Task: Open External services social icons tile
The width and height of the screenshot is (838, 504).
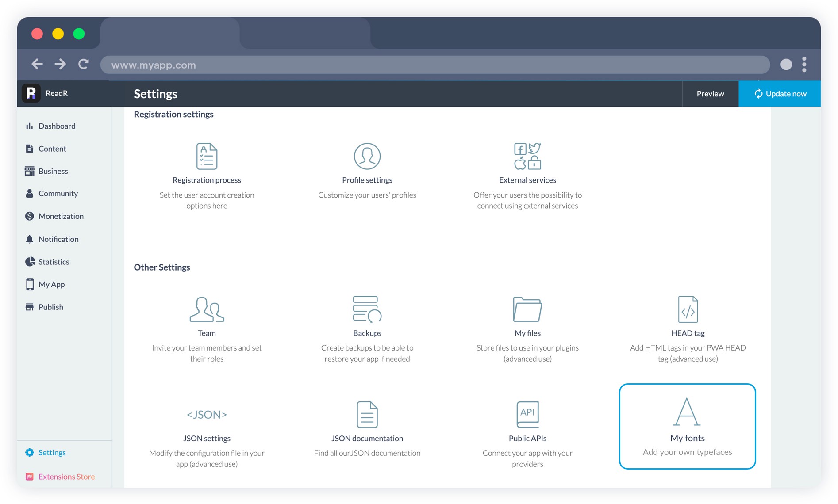Action: [x=527, y=156]
